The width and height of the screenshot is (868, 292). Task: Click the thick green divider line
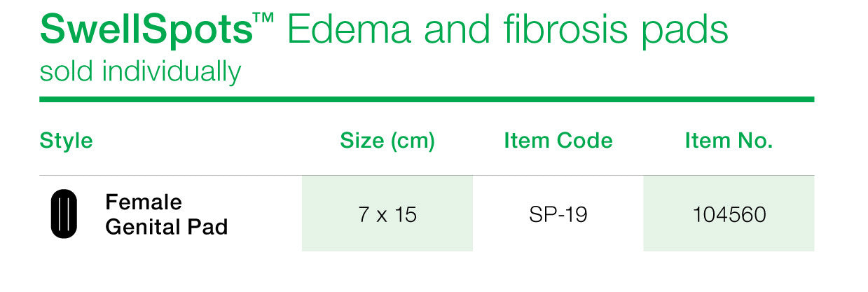[x=427, y=99]
